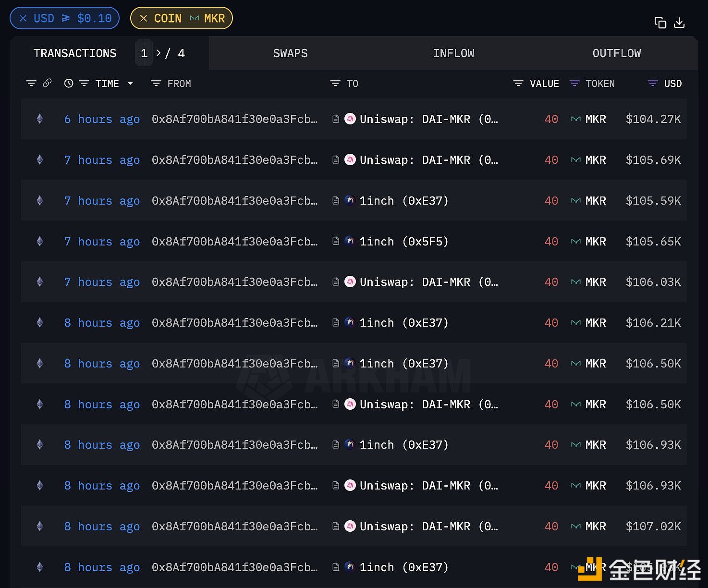Click the filter icon next to FROM

(x=156, y=84)
